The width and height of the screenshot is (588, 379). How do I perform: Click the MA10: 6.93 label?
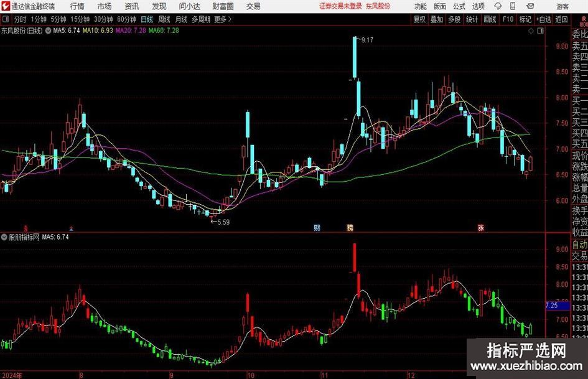pos(98,30)
